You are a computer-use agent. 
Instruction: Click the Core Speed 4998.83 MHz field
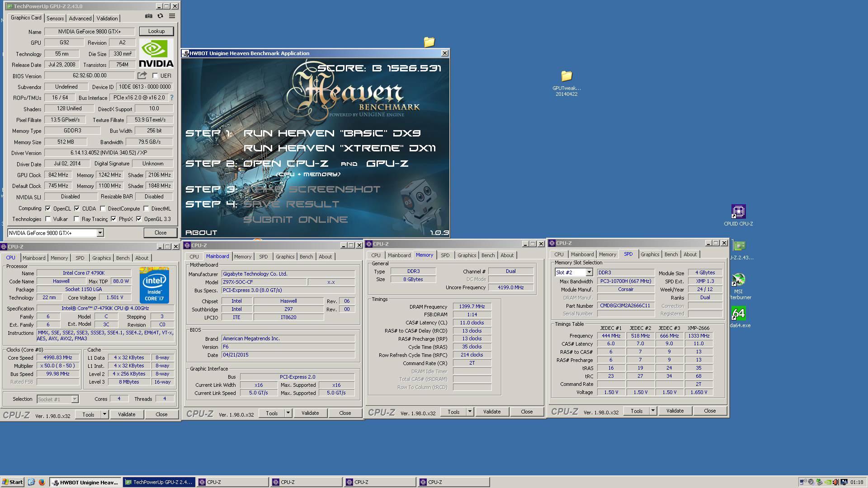coord(58,357)
